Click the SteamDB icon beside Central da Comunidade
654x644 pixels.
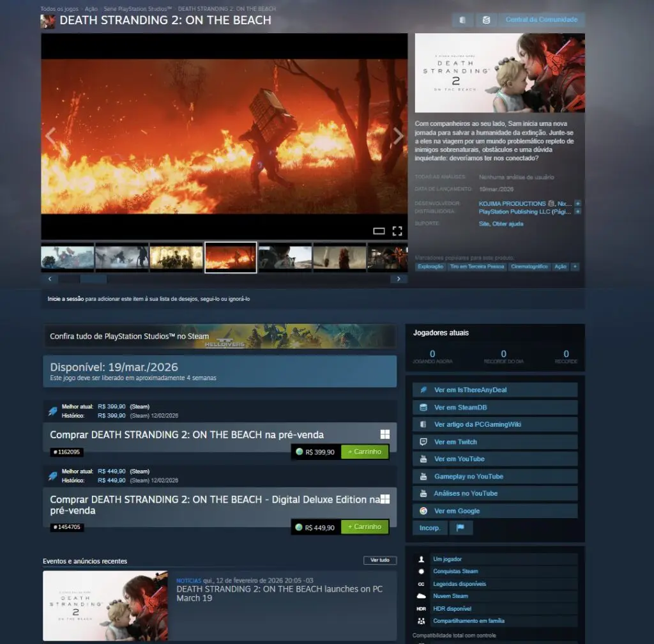(486, 20)
